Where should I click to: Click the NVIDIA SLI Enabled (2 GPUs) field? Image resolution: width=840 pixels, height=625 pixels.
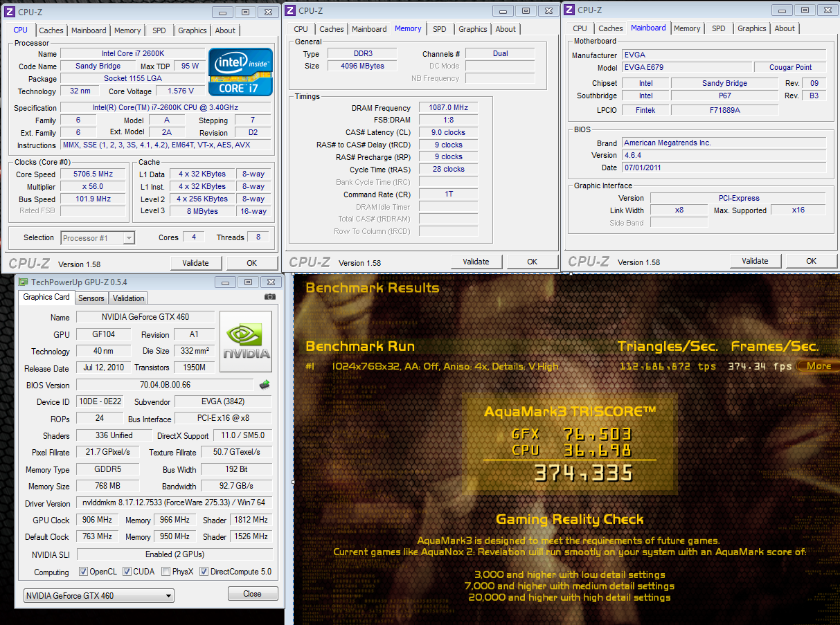coord(175,554)
